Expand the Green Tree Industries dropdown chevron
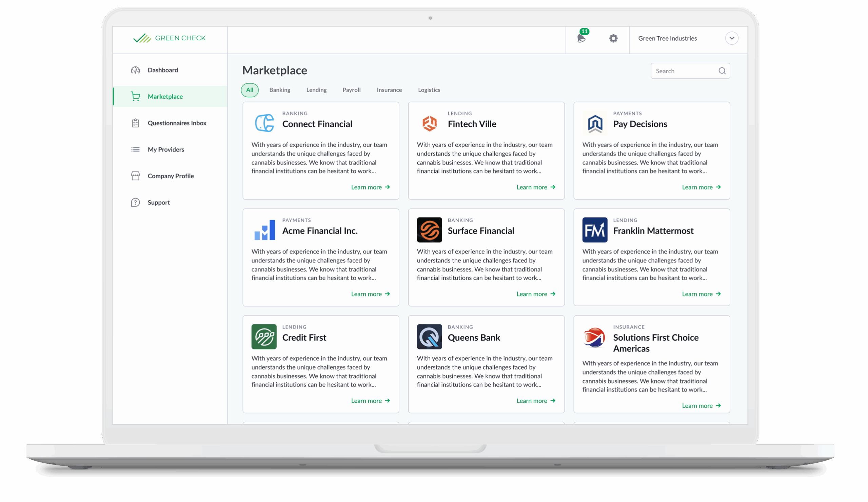 tap(732, 38)
